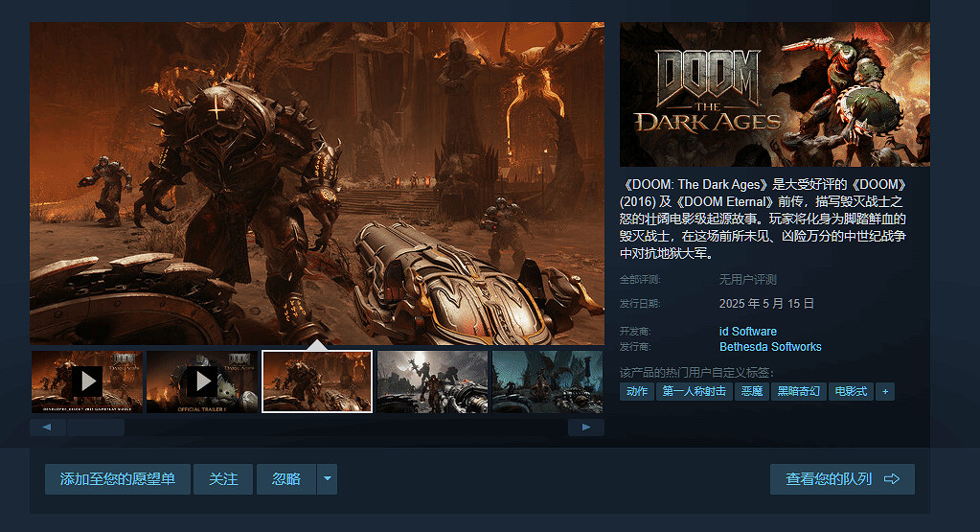Expand tags with the plus button
The height and width of the screenshot is (532, 980).
pos(885,392)
